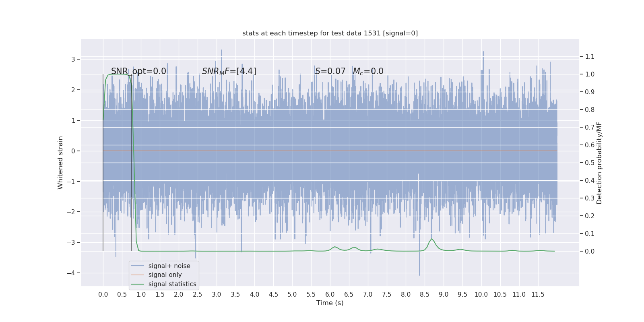This screenshot has width=644, height=322.
Task: Click x-axis tick label 3.0
Action: pos(217,294)
